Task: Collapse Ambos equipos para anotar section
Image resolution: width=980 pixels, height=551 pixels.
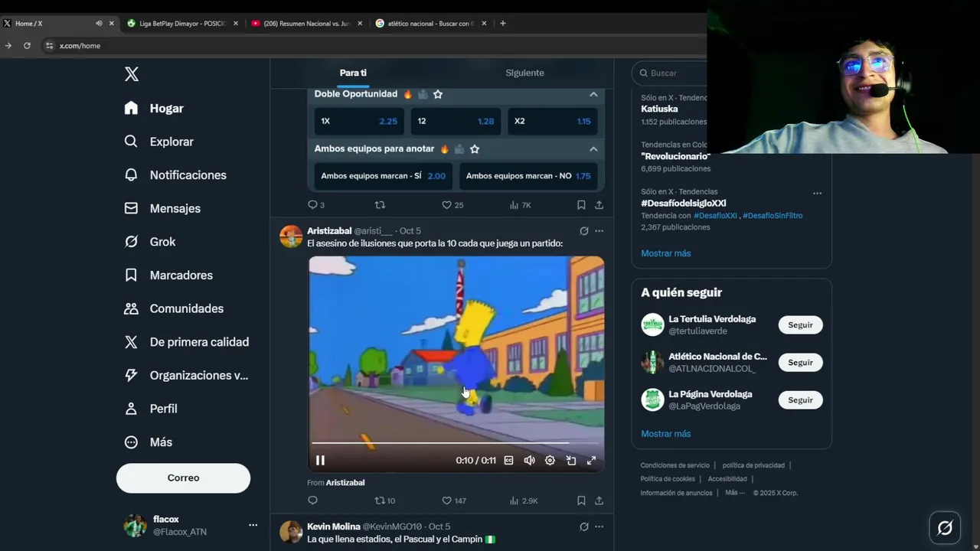Action: pos(593,149)
